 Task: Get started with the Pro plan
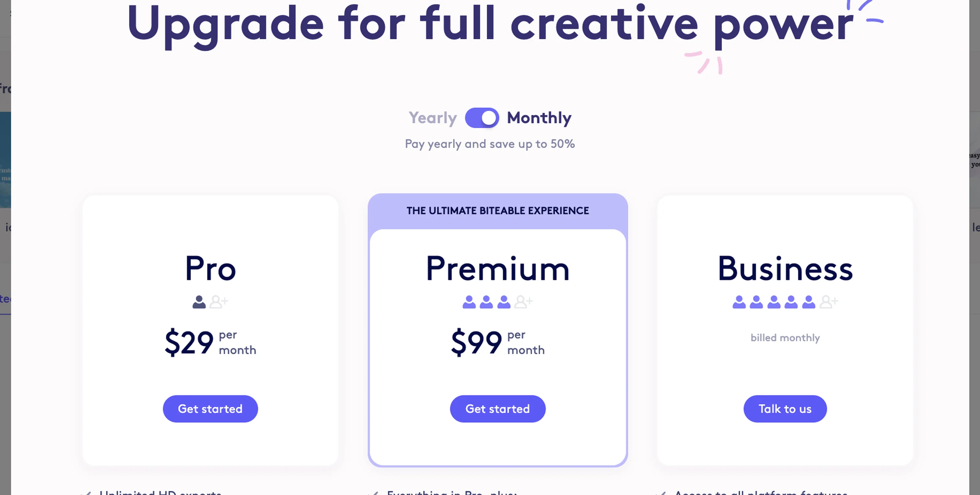[210, 409]
